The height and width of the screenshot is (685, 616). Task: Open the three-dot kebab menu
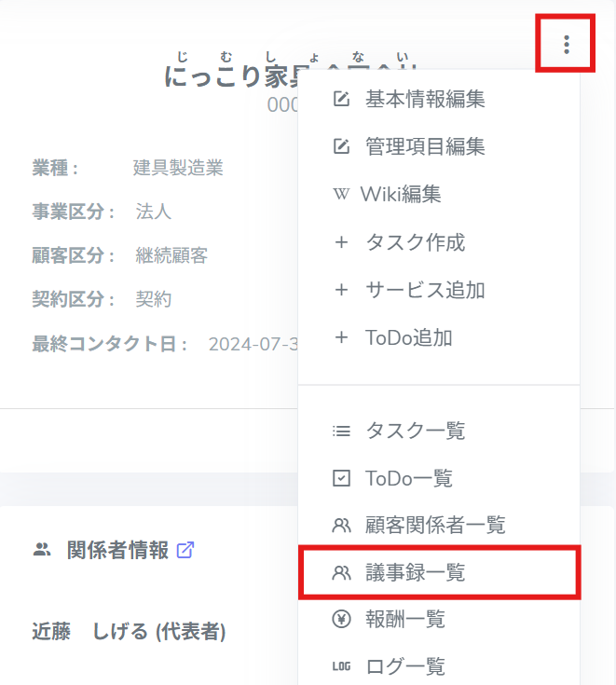click(567, 43)
